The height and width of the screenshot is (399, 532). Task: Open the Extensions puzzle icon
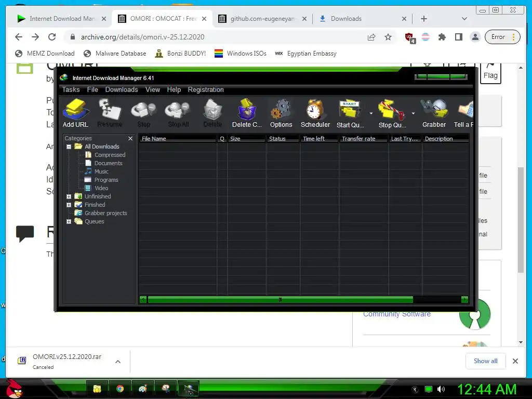click(x=442, y=37)
